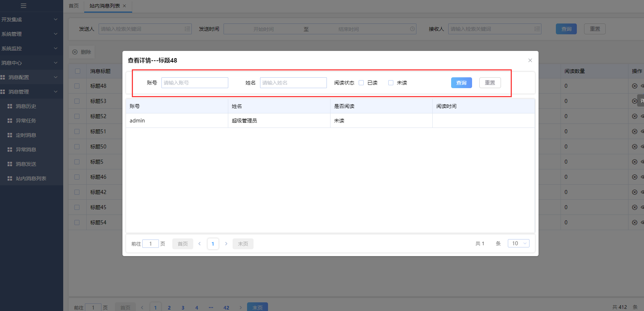Close the 查看详情 dialog with X
The height and width of the screenshot is (311, 644).
[x=530, y=60]
